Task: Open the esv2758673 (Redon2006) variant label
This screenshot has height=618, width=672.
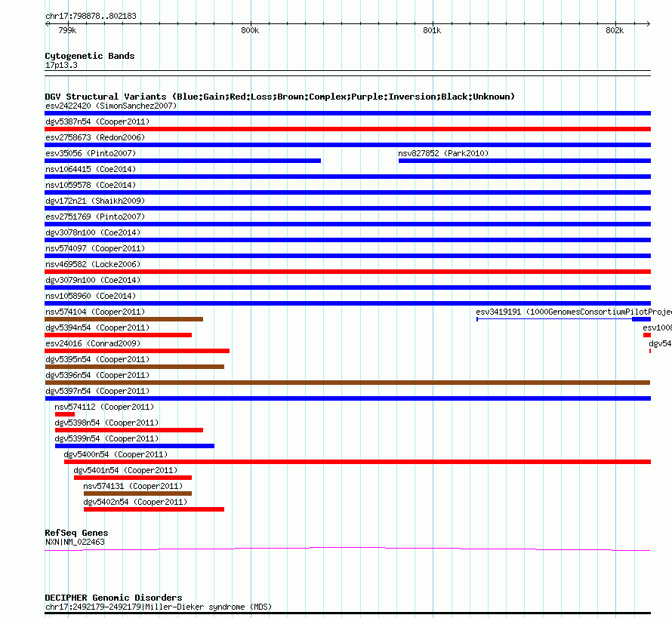Action: click(x=95, y=137)
